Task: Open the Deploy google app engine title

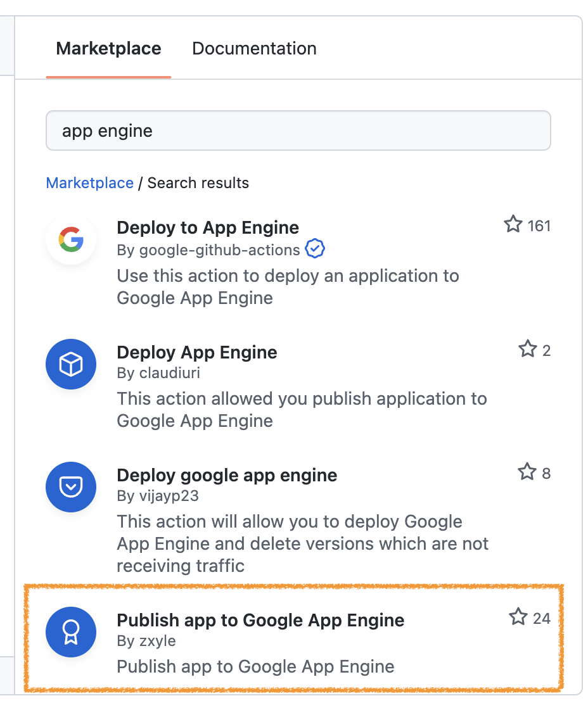Action: pyautogui.click(x=227, y=475)
